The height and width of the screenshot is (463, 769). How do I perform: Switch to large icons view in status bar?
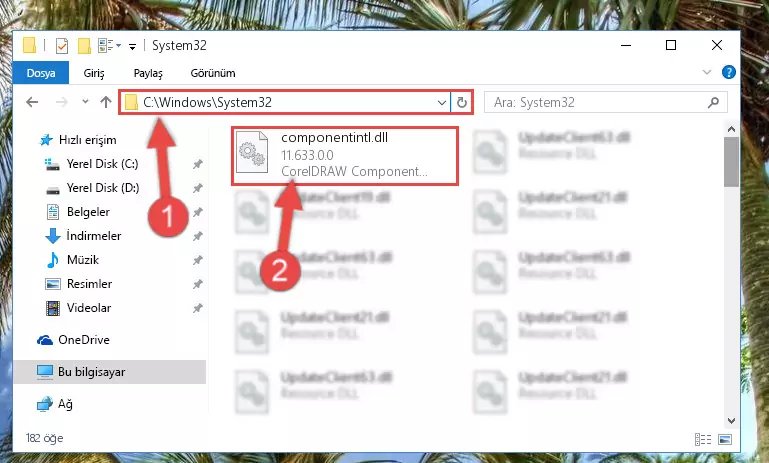pos(725,439)
